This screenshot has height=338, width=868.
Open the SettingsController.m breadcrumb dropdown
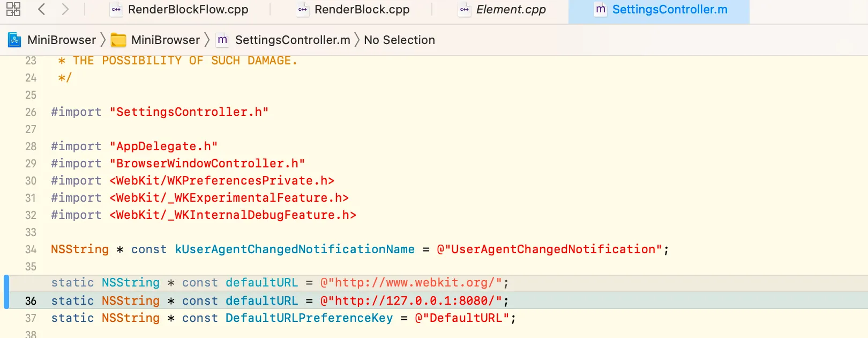coord(292,40)
